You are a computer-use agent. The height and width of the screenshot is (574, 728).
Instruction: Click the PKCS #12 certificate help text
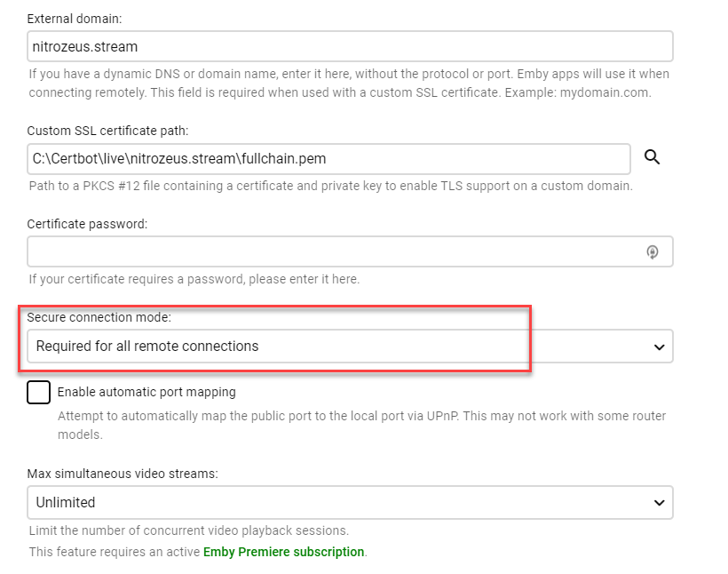pyautogui.click(x=331, y=186)
